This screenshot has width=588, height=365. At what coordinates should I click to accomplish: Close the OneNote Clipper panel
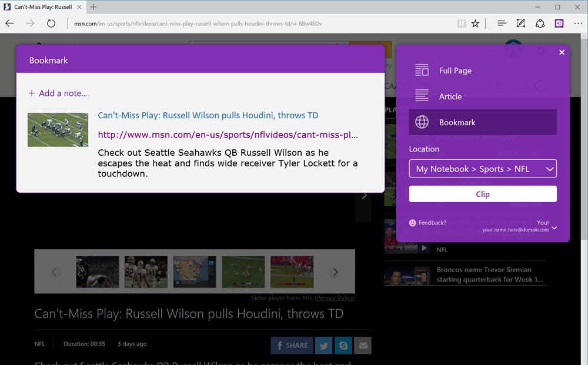click(x=562, y=52)
